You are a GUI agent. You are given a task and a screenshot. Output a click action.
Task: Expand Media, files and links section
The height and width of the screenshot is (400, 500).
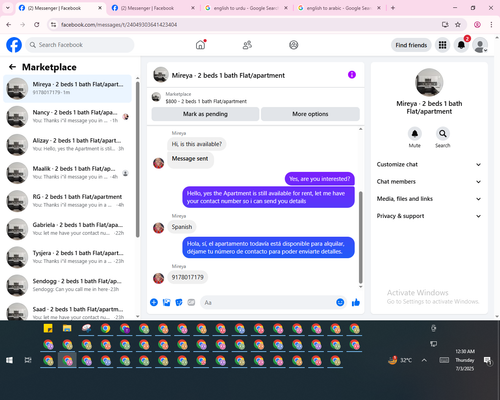click(x=429, y=199)
